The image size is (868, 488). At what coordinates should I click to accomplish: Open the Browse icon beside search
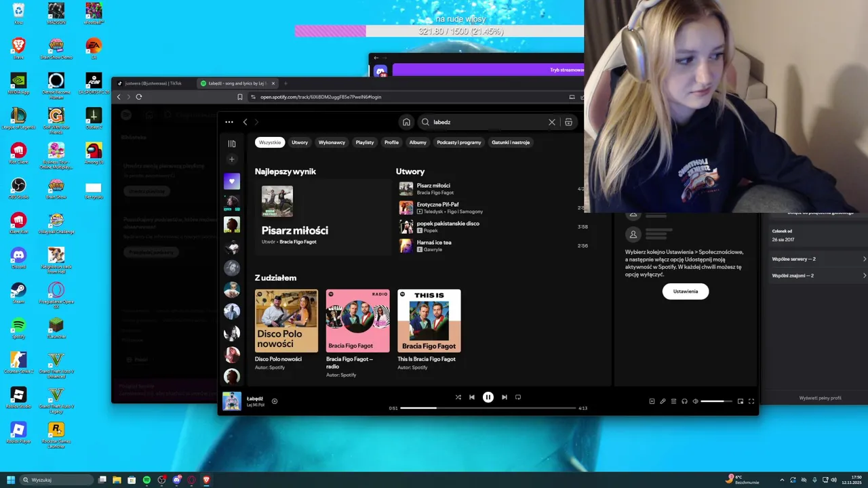(x=568, y=122)
